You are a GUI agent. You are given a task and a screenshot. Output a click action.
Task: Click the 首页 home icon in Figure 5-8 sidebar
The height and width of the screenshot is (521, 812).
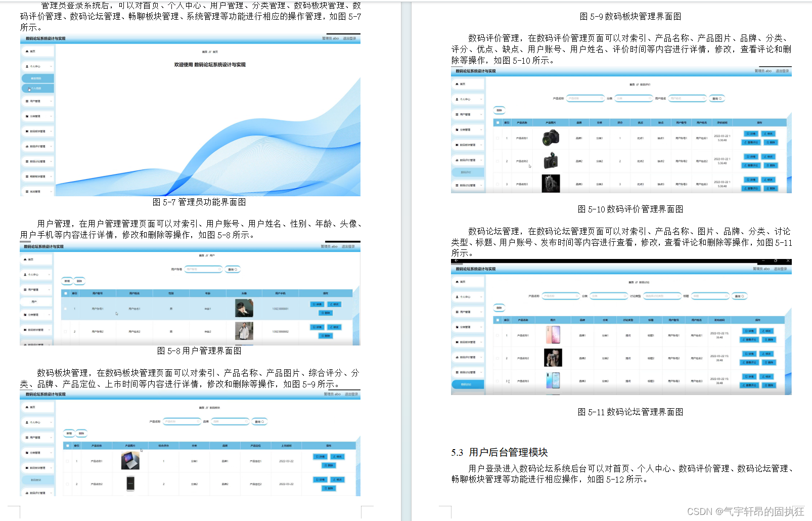coord(25,259)
